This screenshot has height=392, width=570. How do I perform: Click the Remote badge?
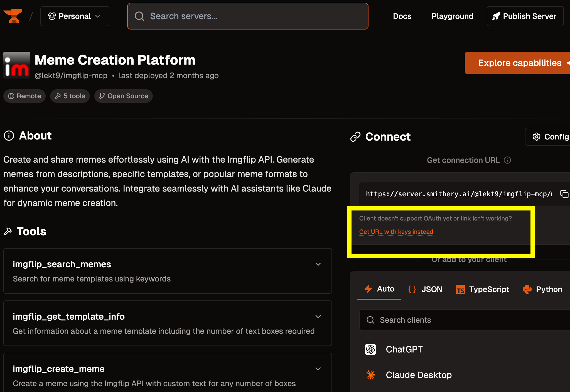pos(24,96)
